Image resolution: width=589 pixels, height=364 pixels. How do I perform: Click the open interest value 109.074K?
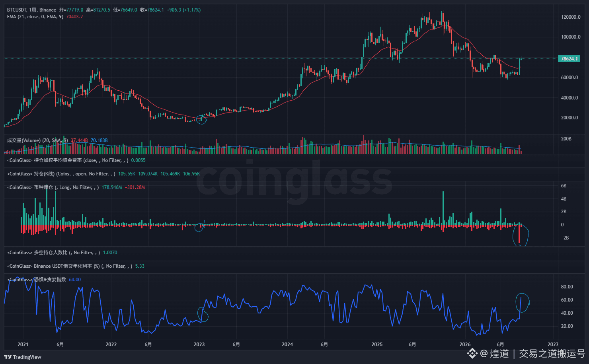148,174
